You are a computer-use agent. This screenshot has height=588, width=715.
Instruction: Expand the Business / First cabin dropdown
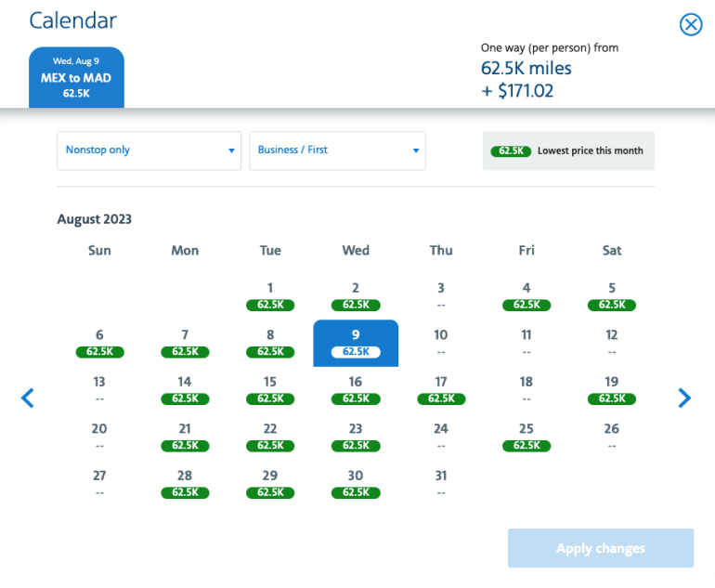[337, 150]
